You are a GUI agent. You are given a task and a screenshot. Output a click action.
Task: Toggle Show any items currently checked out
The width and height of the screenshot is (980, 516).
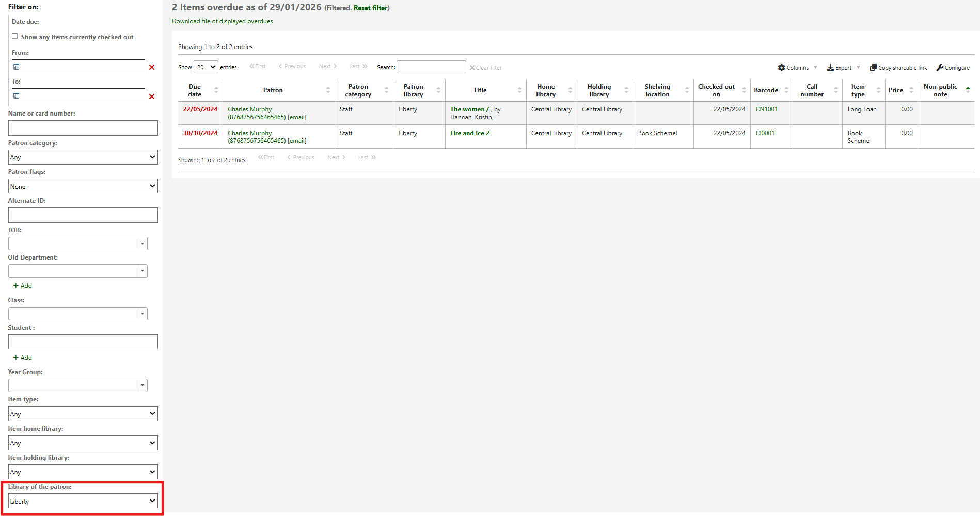coord(15,36)
